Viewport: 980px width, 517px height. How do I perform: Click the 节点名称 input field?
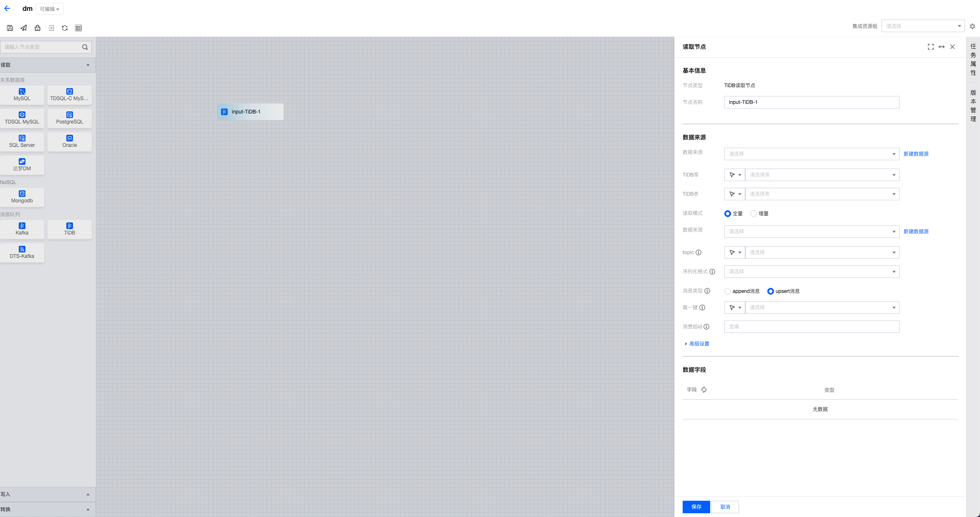(x=811, y=102)
